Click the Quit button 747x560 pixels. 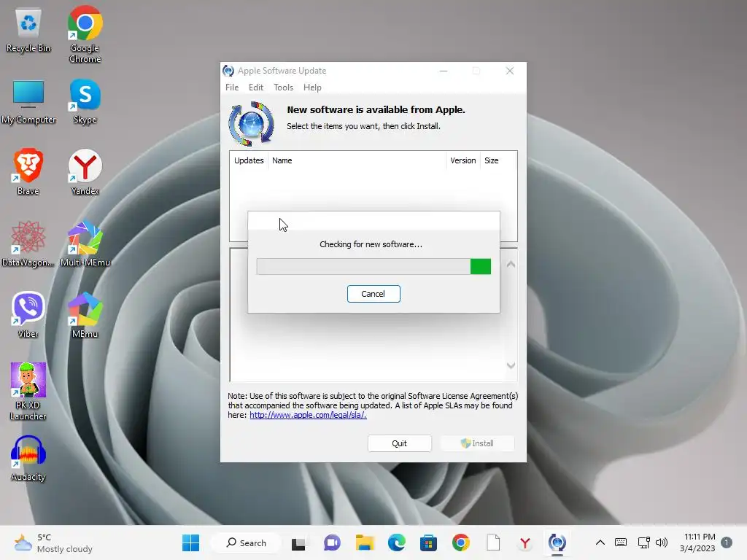(x=399, y=443)
